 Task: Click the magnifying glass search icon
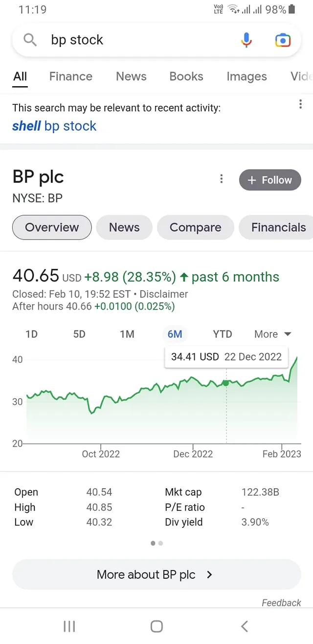(x=29, y=40)
